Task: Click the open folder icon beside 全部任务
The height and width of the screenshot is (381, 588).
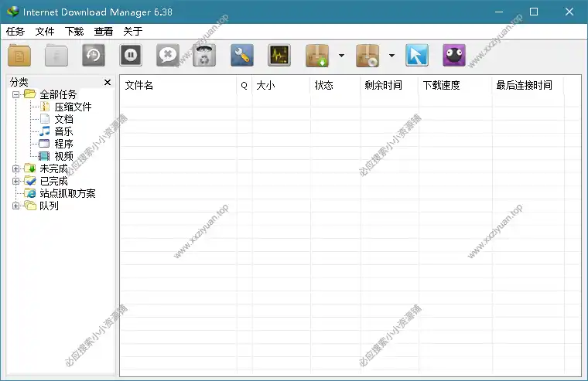Action: click(x=30, y=94)
